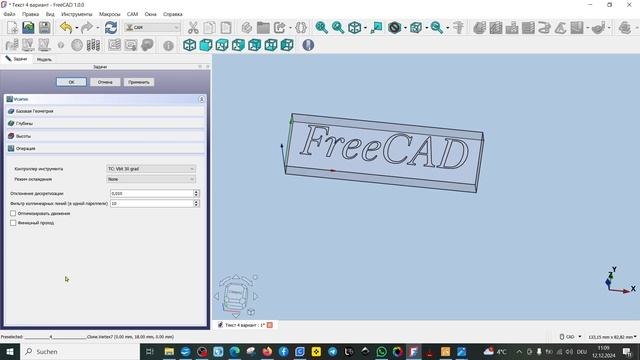The width and height of the screenshot is (640, 360).
Task: Close the document tab with red X
Action: 270,325
